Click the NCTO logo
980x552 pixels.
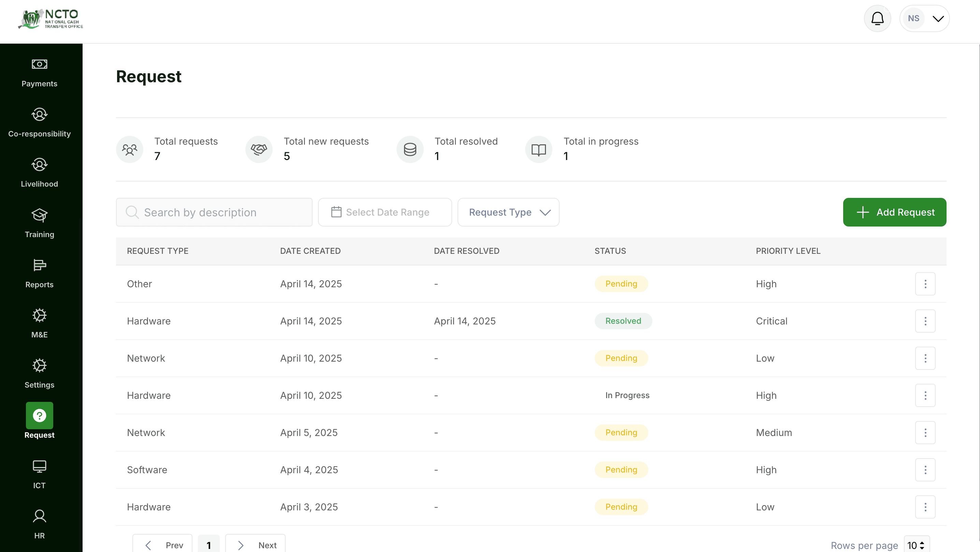point(50,19)
